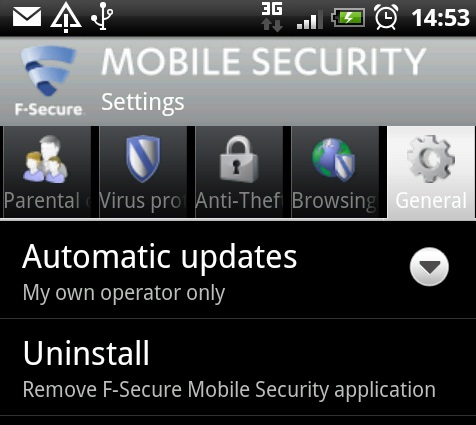Viewport: 476px width, 425px height.
Task: Tap the MOBILE SECURITY title header
Action: [x=263, y=61]
